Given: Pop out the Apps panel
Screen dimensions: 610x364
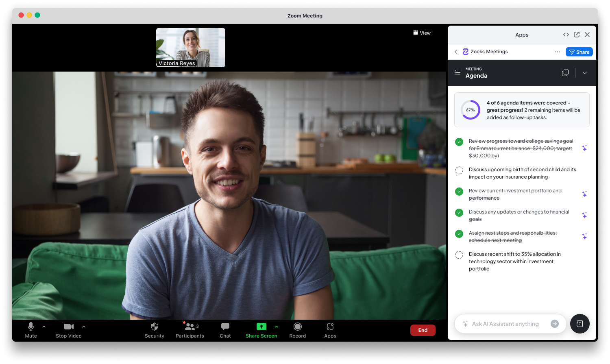Looking at the screenshot, I should [x=577, y=35].
